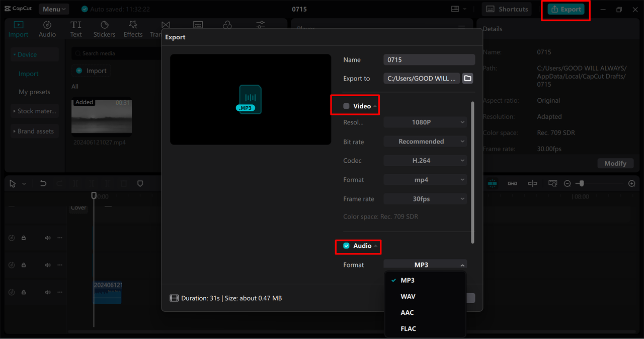
Task: Expand the Codec H.264 dropdown
Action: coord(425,161)
